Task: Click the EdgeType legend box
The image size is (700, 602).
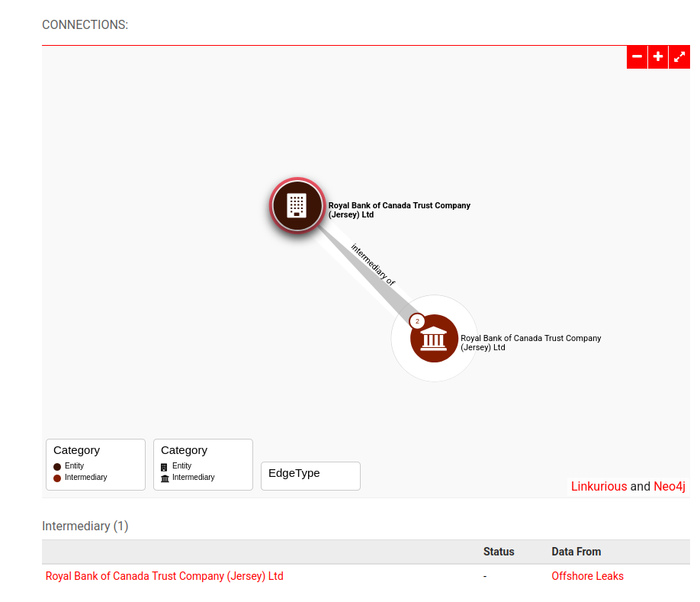Action: pyautogui.click(x=310, y=475)
